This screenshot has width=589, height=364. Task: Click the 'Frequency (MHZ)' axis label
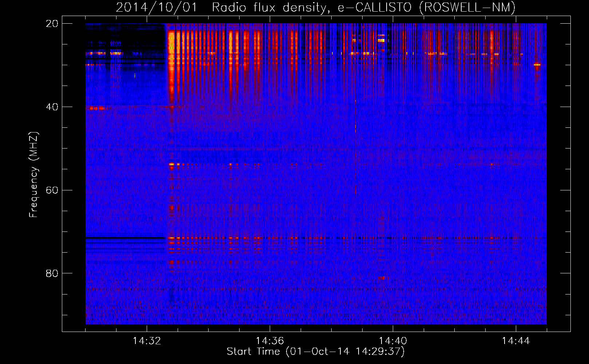tap(33, 175)
